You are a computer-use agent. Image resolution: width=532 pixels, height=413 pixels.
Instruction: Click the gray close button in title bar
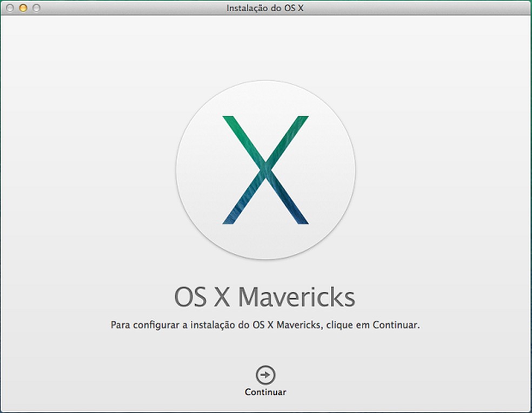click(x=10, y=8)
